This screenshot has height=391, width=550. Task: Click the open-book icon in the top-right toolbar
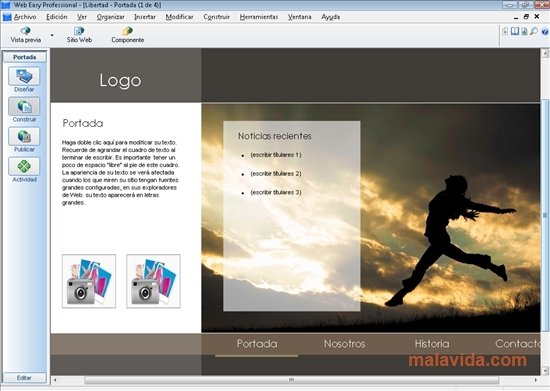(x=515, y=31)
